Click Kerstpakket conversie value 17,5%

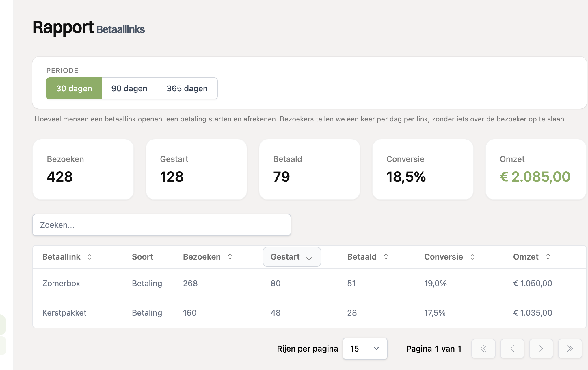tap(435, 313)
